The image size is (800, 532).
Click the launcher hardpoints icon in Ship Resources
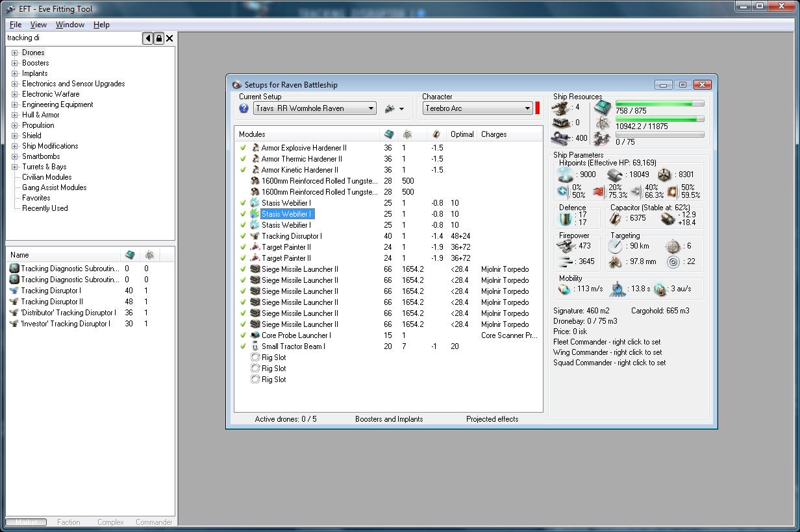(x=561, y=123)
